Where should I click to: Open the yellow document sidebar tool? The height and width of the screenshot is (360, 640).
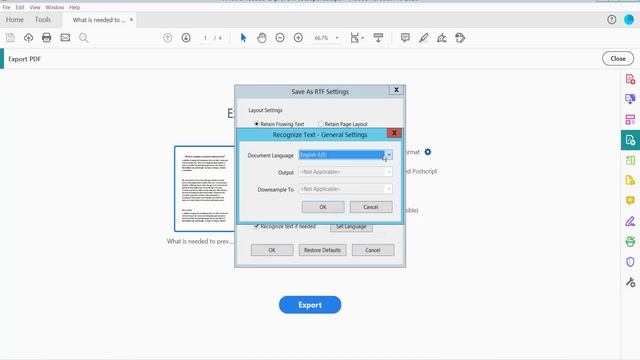tap(630, 180)
